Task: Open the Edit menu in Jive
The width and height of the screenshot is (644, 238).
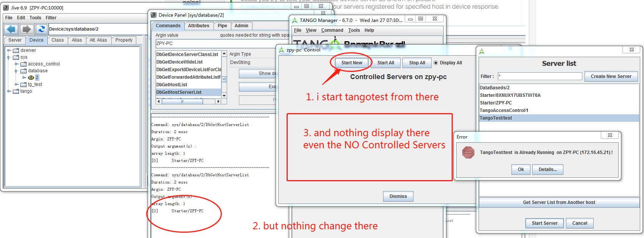Action: [x=21, y=18]
